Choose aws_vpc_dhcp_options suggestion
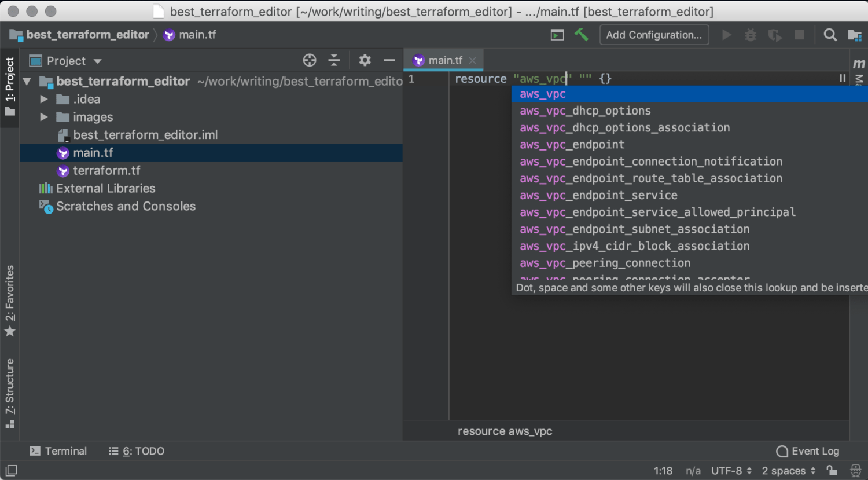 (x=690, y=111)
